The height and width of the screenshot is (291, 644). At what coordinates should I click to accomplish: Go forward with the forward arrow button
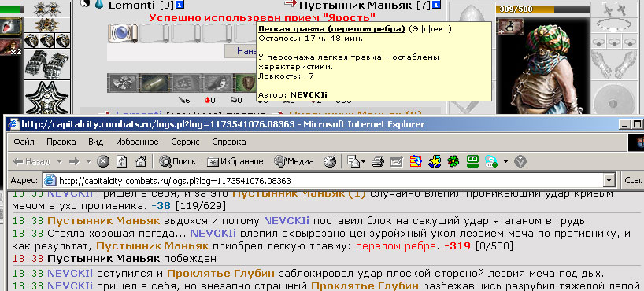pos(74,162)
